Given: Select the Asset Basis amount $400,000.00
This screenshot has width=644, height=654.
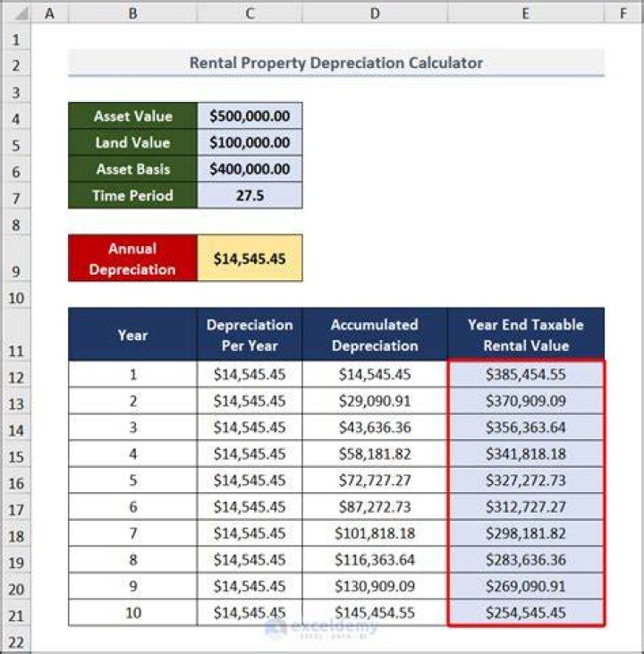Looking at the screenshot, I should [x=250, y=169].
